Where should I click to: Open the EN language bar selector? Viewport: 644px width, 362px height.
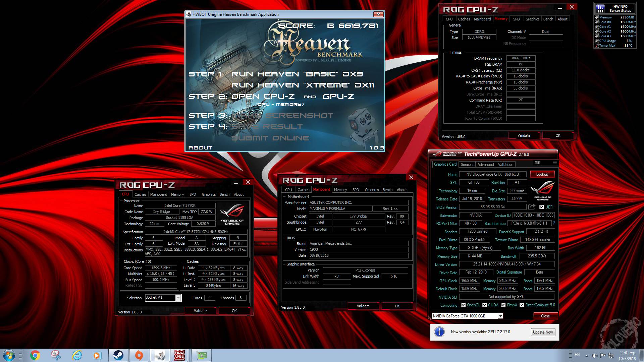577,355
